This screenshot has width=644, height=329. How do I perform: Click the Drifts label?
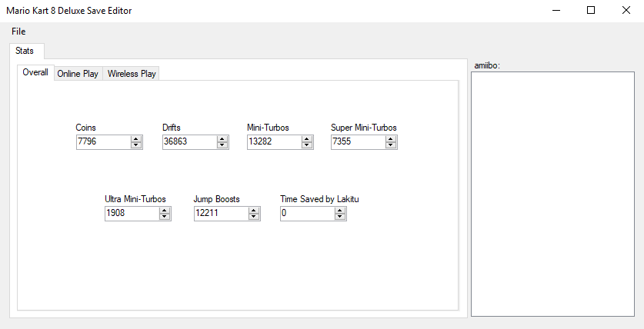pyautogui.click(x=172, y=128)
